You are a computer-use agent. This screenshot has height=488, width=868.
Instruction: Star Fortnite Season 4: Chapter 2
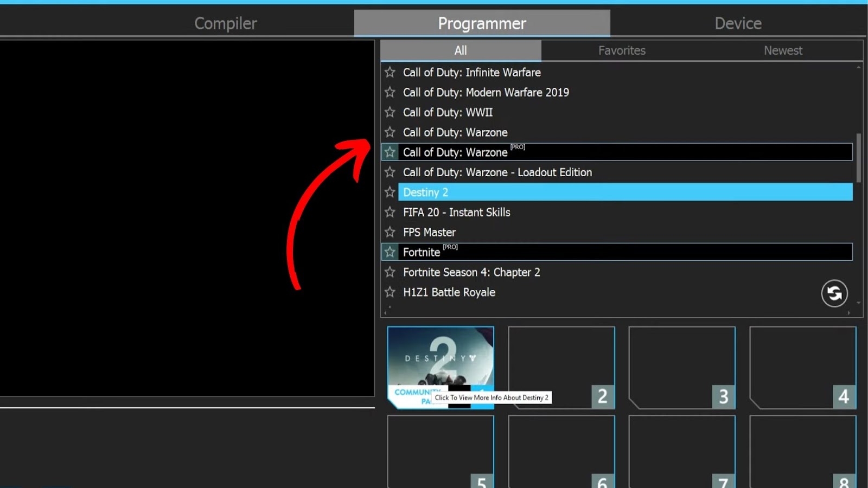coord(390,272)
